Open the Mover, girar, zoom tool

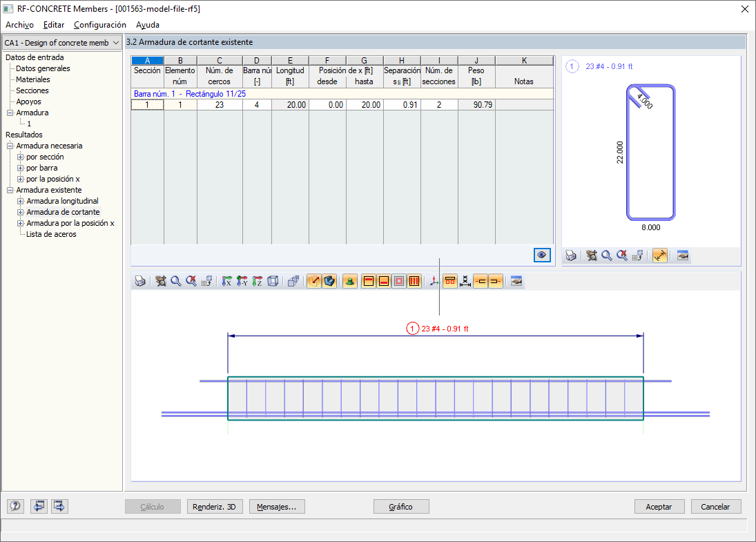click(x=161, y=281)
